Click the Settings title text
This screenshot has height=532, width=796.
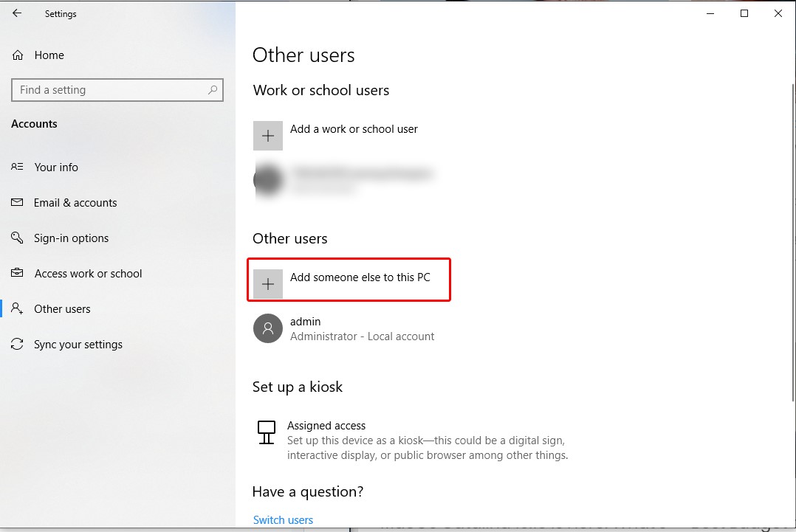click(61, 13)
